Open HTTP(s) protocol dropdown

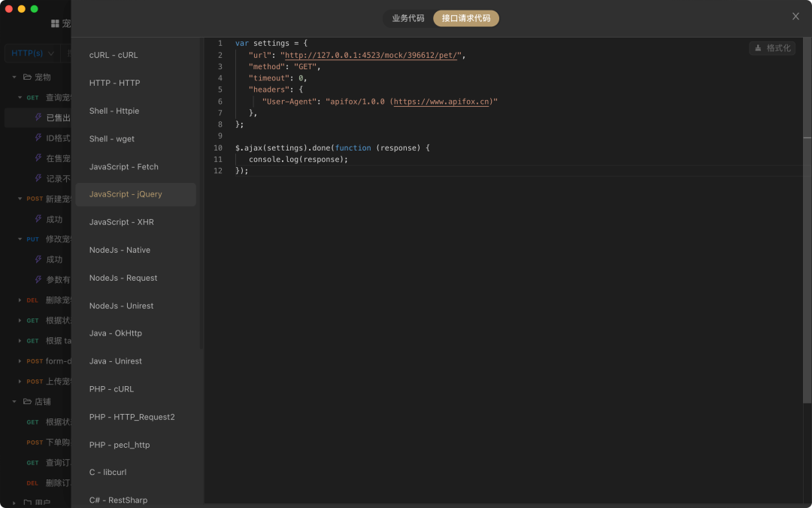[32, 53]
